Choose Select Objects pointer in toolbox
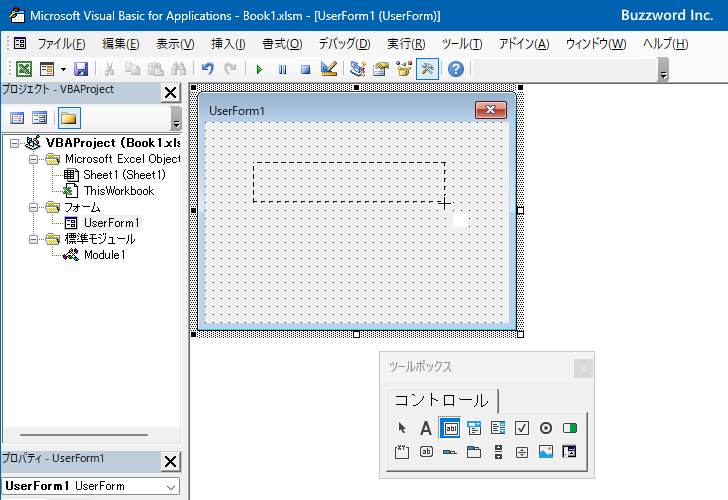 click(x=402, y=428)
